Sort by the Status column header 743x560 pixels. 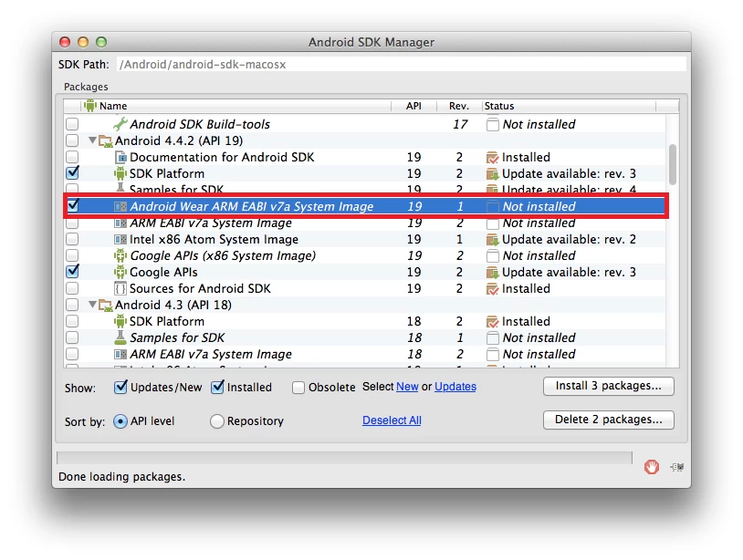pos(569,106)
